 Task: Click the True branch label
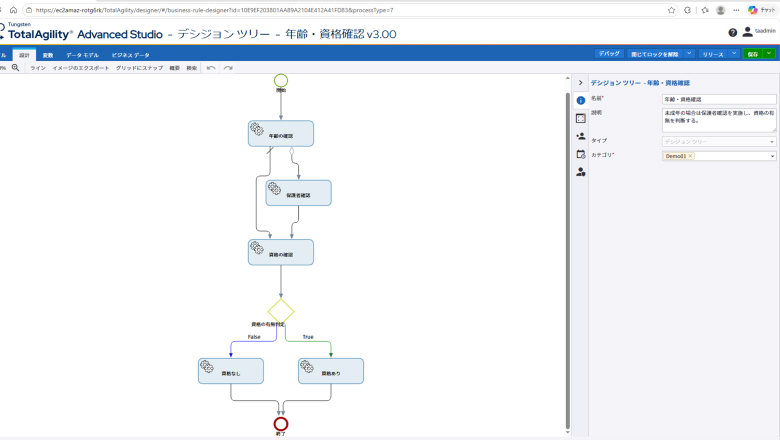point(308,337)
